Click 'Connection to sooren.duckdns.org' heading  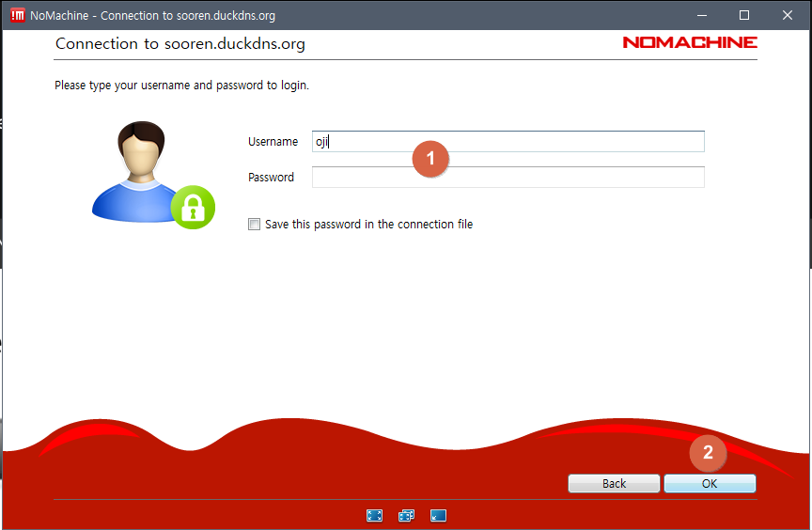[x=180, y=44]
